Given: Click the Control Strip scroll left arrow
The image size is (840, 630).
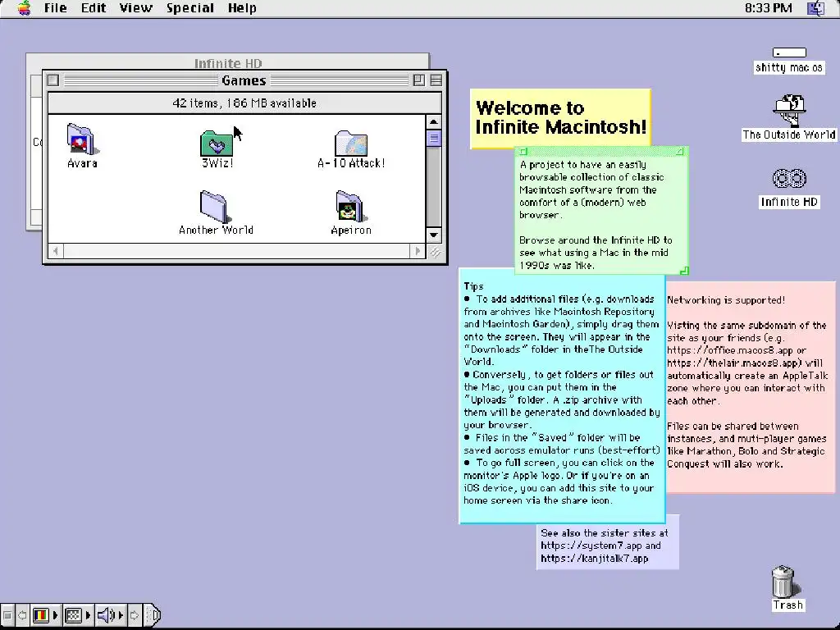Looking at the screenshot, I should 22,615.
